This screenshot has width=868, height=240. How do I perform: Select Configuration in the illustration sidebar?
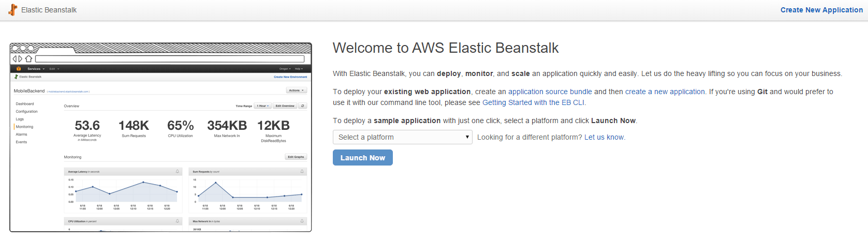(x=26, y=111)
